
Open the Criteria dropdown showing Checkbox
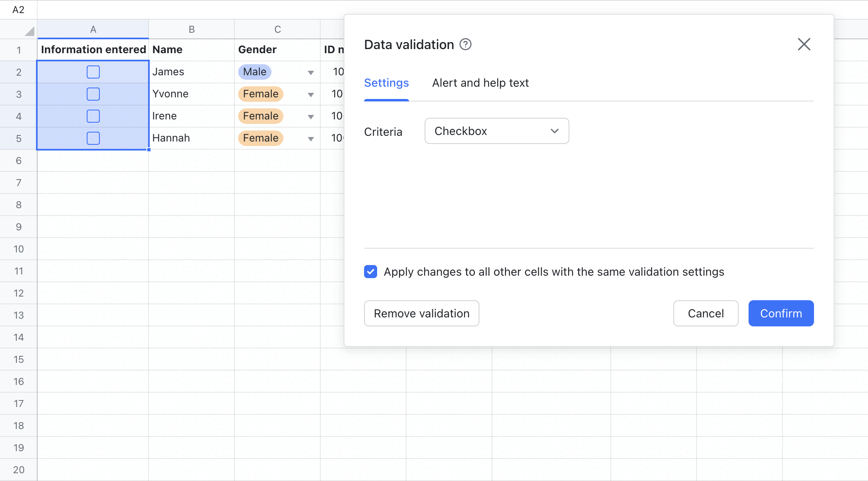tap(496, 131)
